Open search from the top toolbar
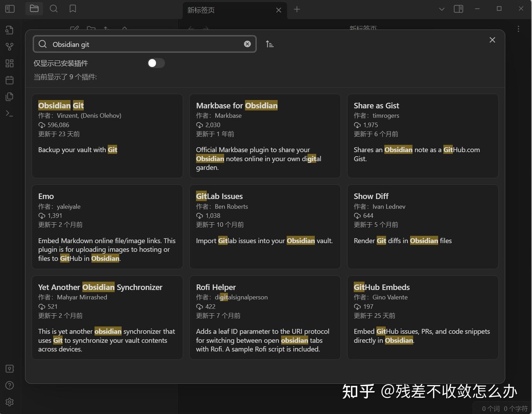 tap(54, 8)
